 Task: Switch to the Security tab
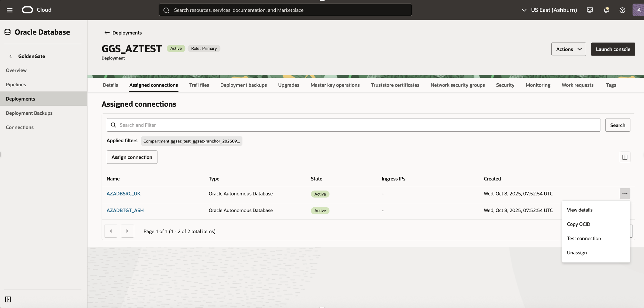pos(505,85)
